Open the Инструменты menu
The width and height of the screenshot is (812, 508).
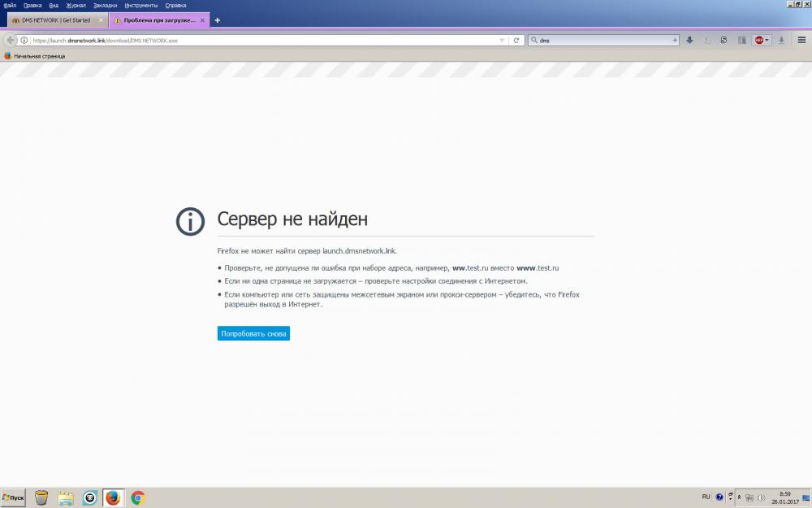click(x=140, y=5)
